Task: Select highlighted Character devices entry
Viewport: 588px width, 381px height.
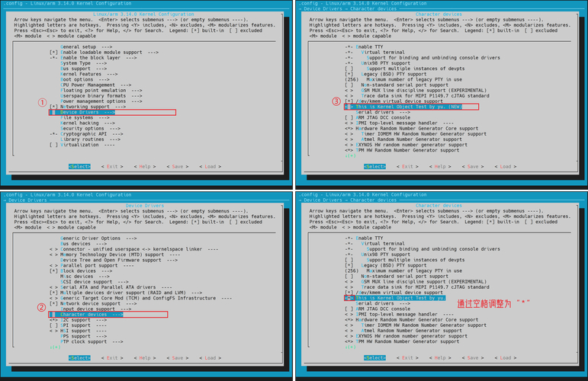Action: pos(108,315)
